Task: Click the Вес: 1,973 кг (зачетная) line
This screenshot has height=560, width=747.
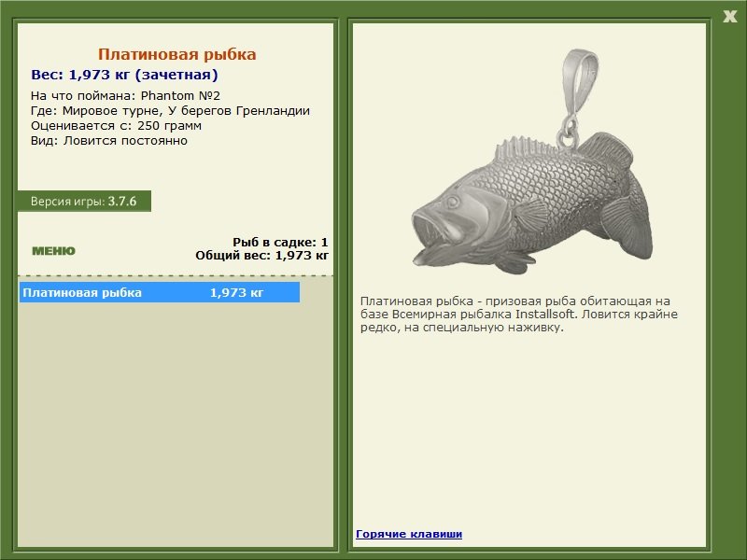Action: pos(124,75)
